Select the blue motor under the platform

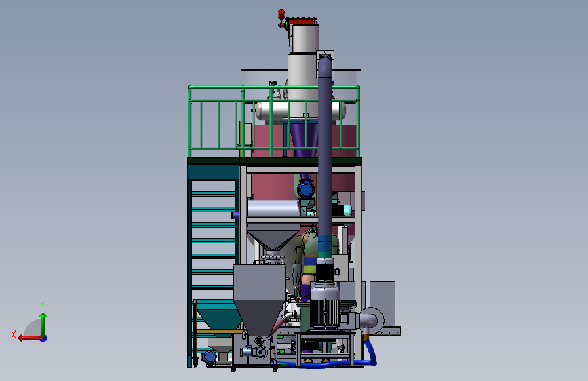[x=306, y=188]
